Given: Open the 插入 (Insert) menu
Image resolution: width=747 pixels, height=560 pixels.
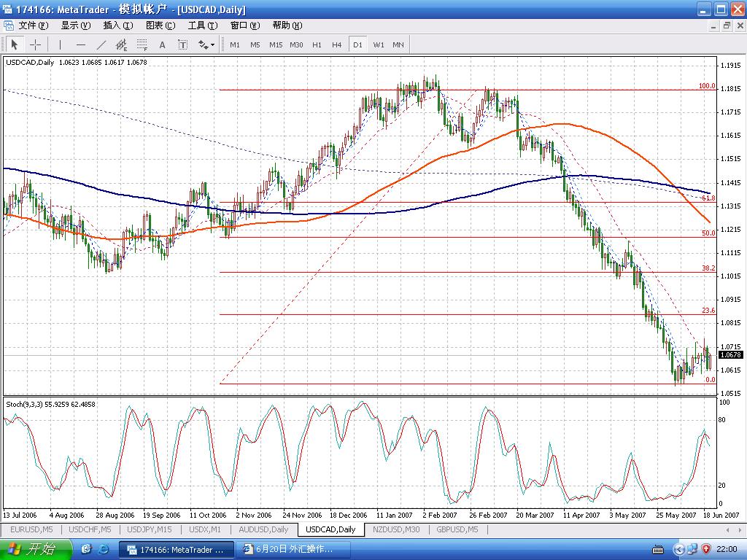Looking at the screenshot, I should pyautogui.click(x=117, y=25).
